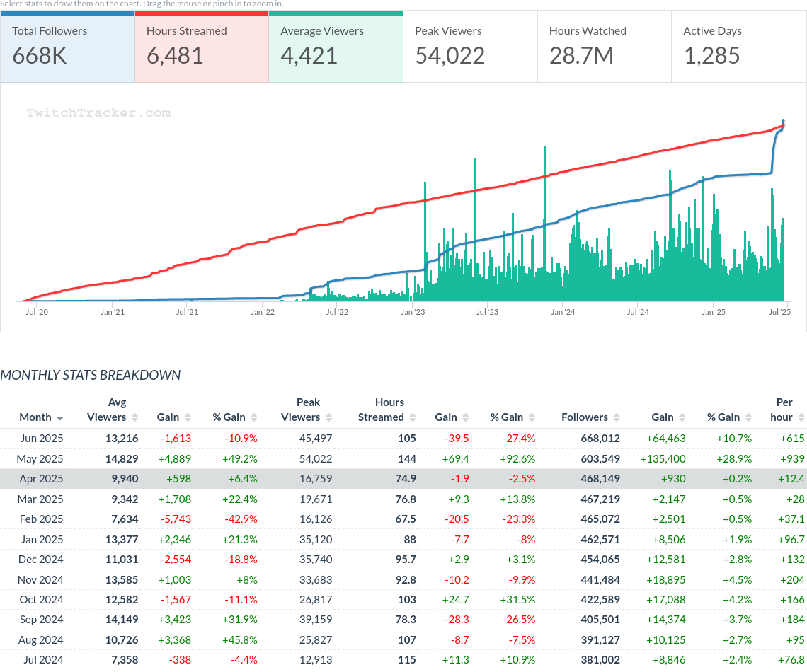Toggle Average Viewers stat on chart

point(336,46)
